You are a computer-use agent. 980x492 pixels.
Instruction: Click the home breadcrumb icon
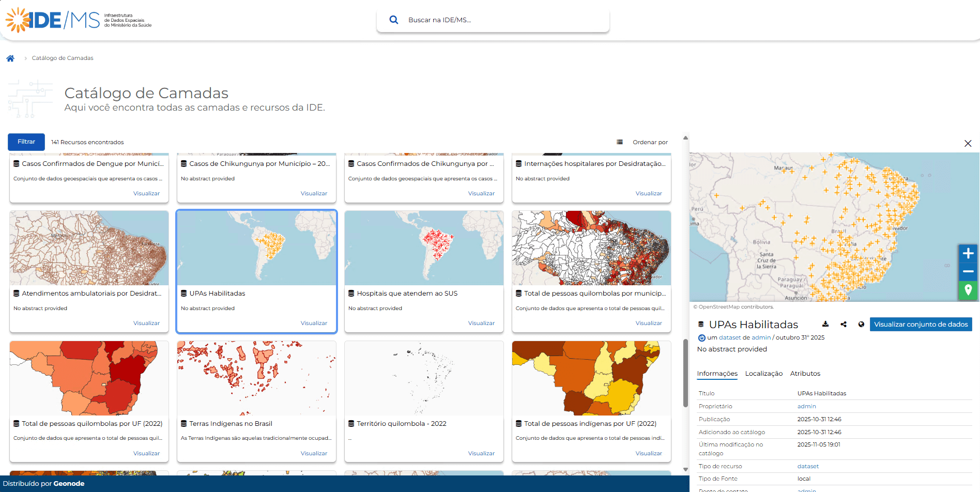10,58
